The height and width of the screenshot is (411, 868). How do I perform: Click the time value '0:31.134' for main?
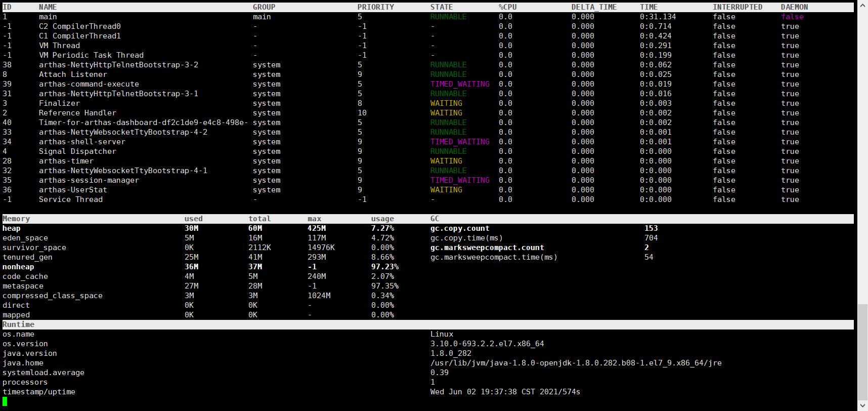click(658, 17)
